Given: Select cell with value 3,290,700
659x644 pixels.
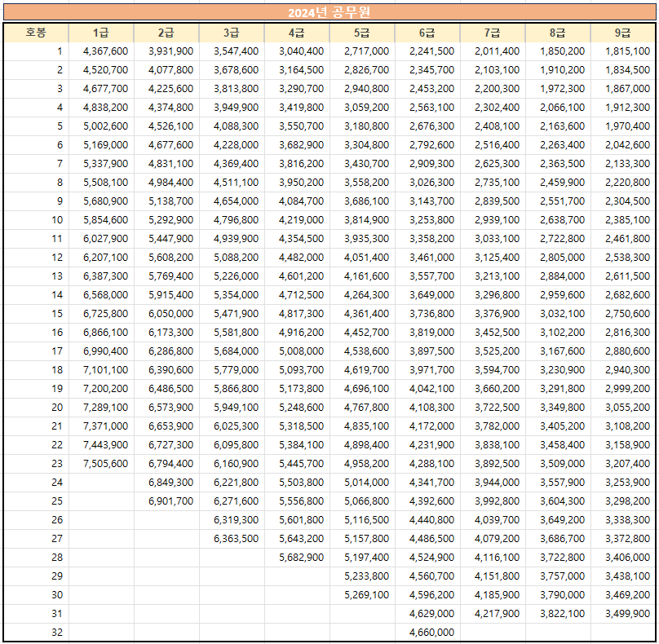Looking at the screenshot, I should click(x=297, y=89).
